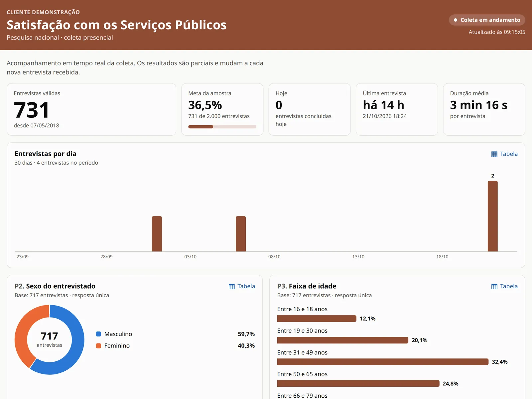
Task: Click orange Feminino legend swatch
Action: point(98,346)
